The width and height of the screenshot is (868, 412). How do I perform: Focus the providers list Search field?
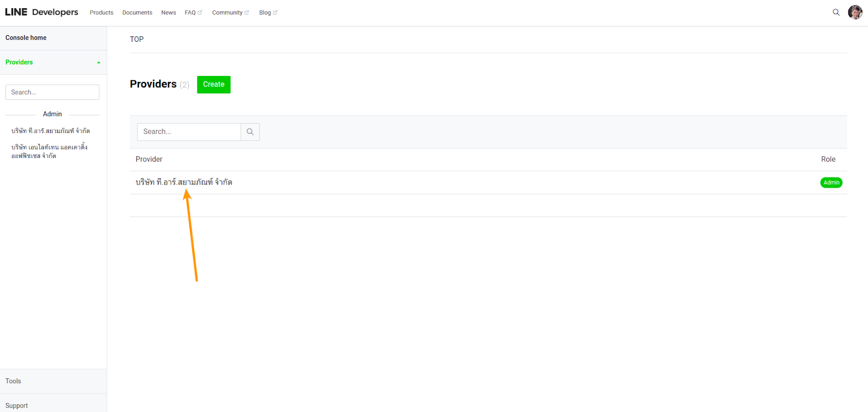pos(189,132)
